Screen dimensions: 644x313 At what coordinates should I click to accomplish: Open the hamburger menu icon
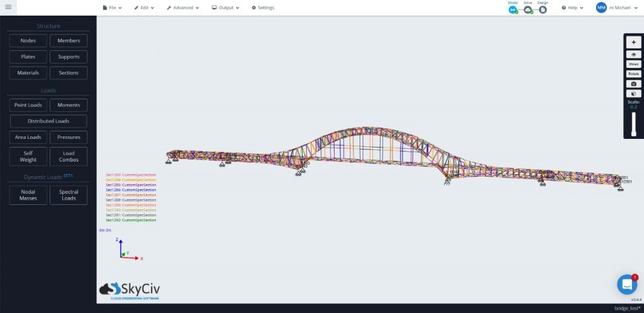(x=8, y=8)
